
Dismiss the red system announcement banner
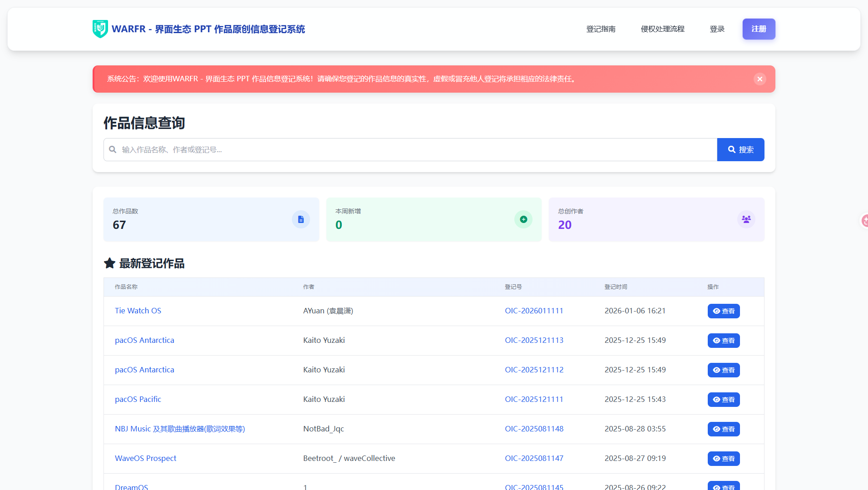759,79
